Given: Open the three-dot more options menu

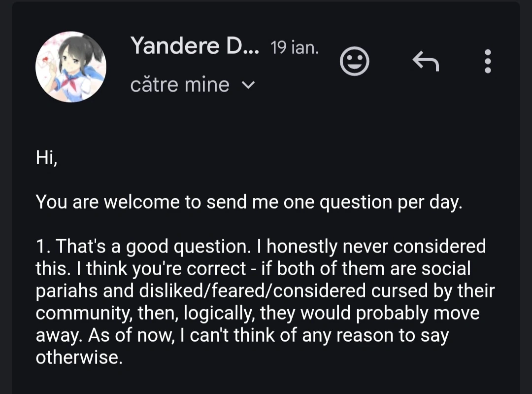Looking at the screenshot, I should click(x=488, y=61).
